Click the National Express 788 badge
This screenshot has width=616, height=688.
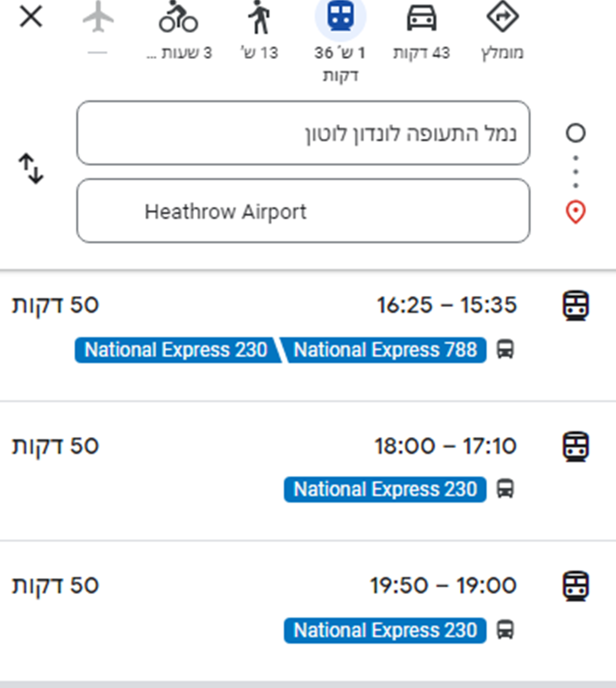385,350
